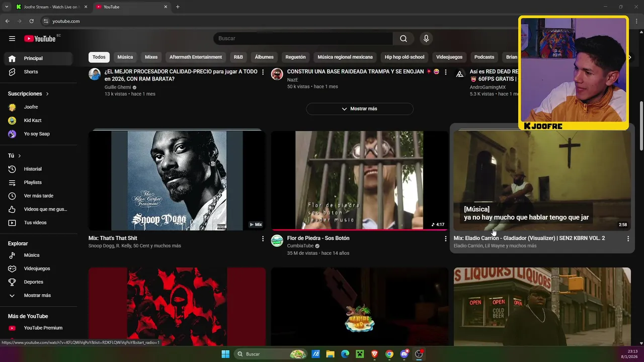
Task: Open Playlists in sidebar
Action: [x=39, y=183]
